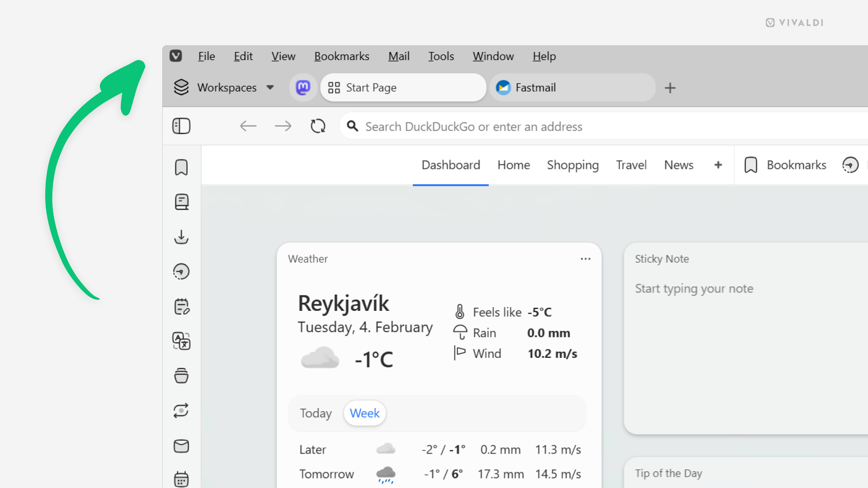Click the Mail icon in sidebar

(x=181, y=446)
